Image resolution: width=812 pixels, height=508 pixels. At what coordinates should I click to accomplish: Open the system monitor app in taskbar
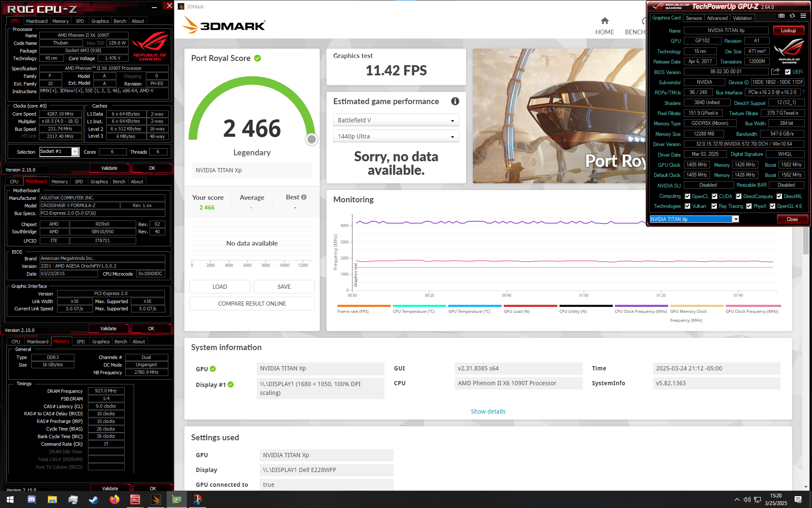point(73,500)
